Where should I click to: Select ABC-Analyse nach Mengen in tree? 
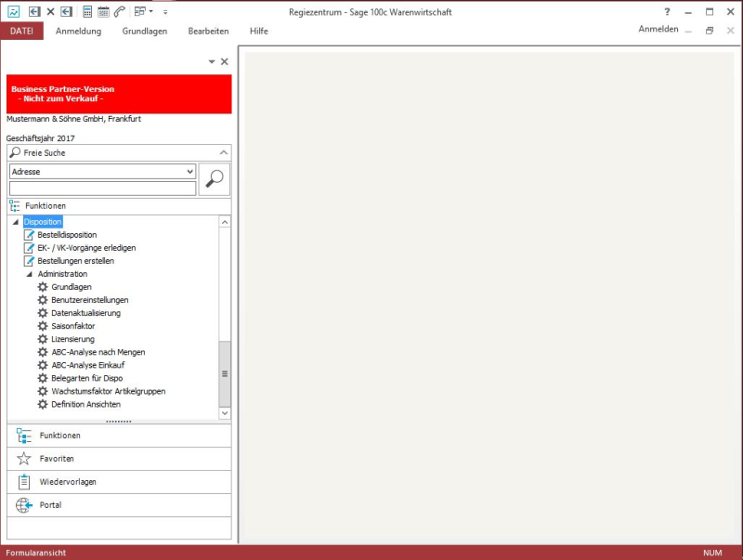(x=98, y=352)
